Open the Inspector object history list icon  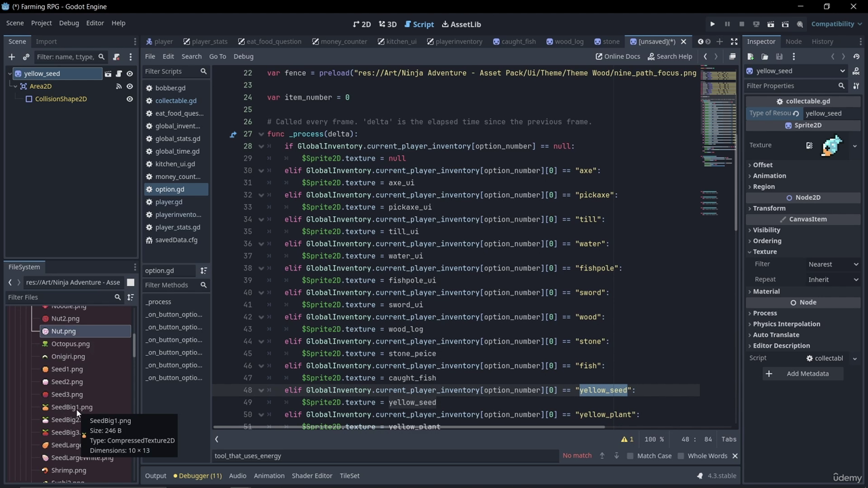tap(856, 57)
